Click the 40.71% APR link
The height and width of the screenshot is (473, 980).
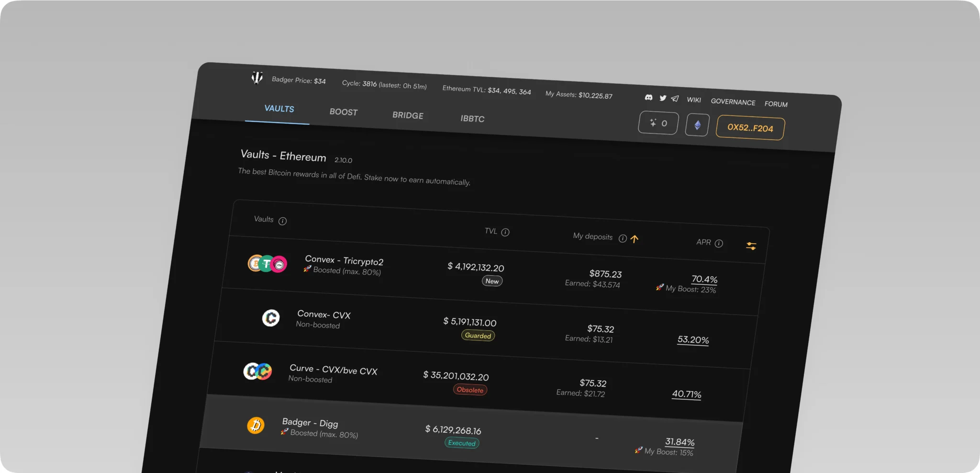coord(686,394)
